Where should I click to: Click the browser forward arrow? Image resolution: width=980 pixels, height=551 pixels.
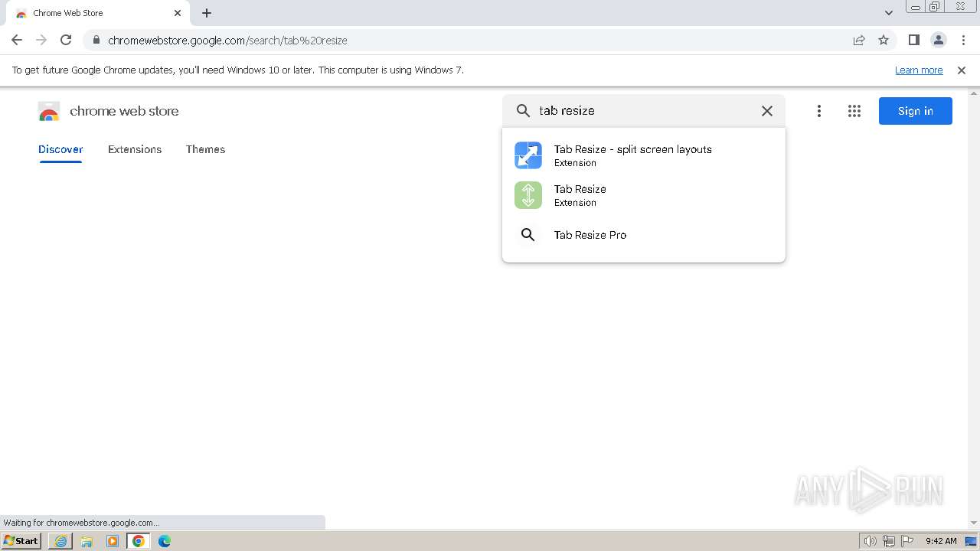41,40
